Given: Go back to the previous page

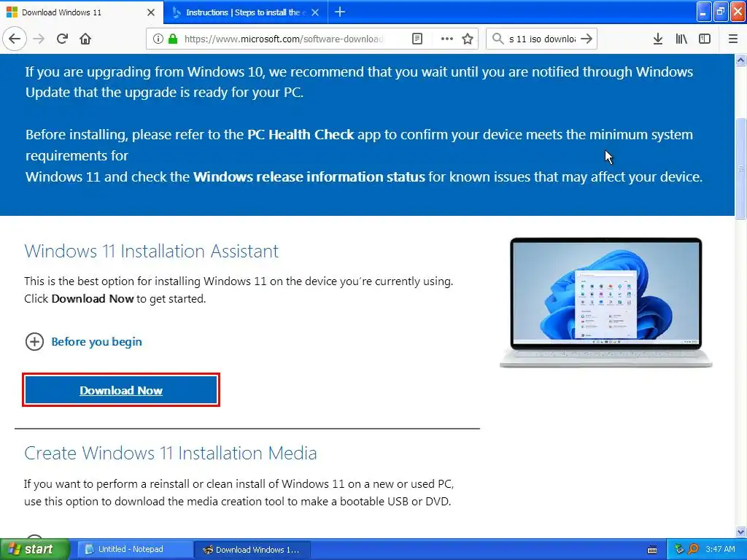Looking at the screenshot, I should [15, 39].
